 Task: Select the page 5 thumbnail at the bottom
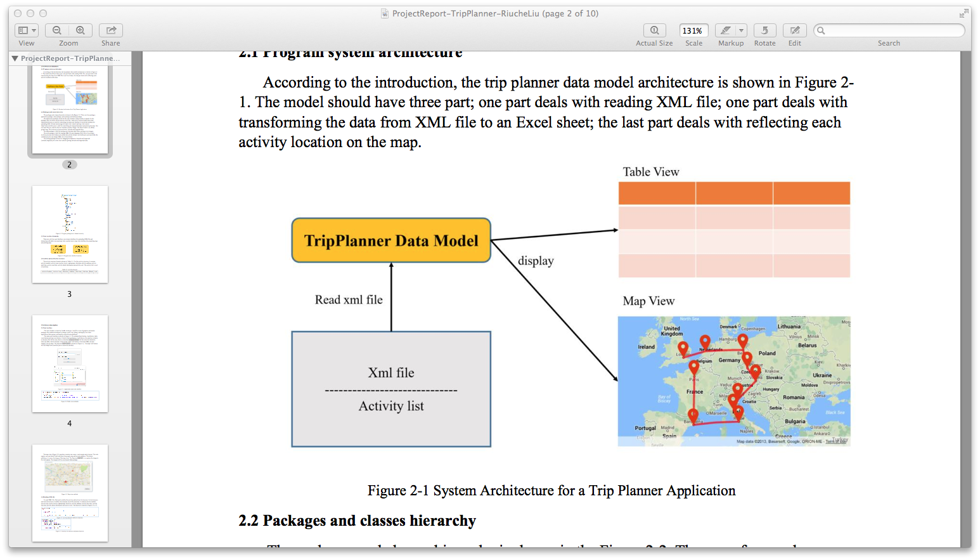(x=70, y=493)
